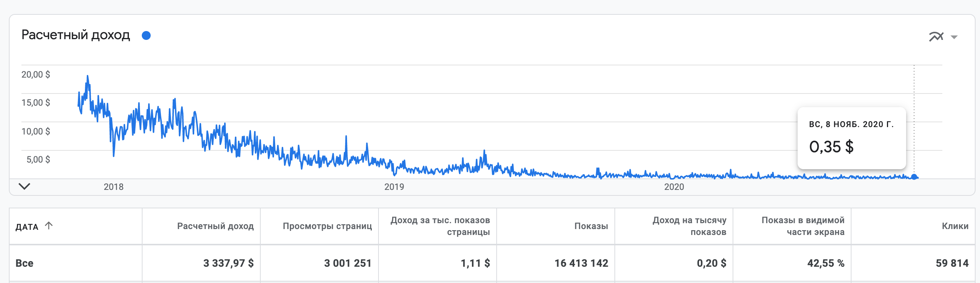980x283 pixels.
Task: Click the blue legend dot beside Расчетный доход
Action: pyautogui.click(x=146, y=35)
